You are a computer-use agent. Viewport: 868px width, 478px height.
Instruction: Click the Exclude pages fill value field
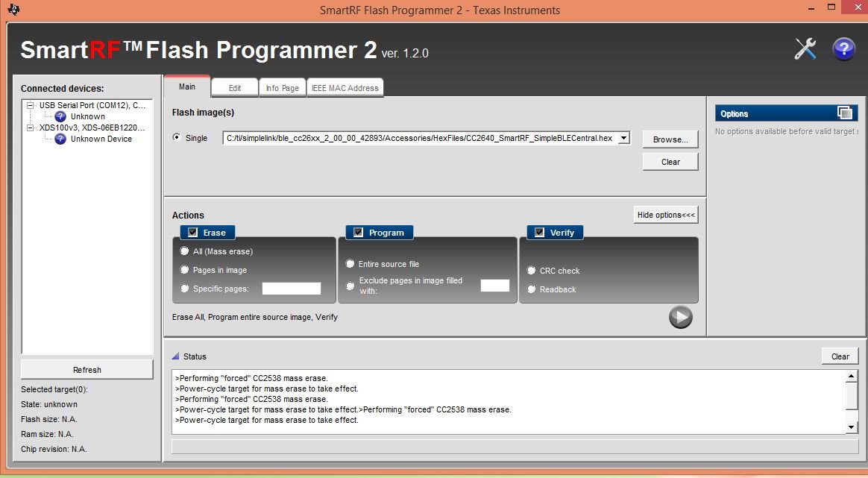pyautogui.click(x=495, y=286)
